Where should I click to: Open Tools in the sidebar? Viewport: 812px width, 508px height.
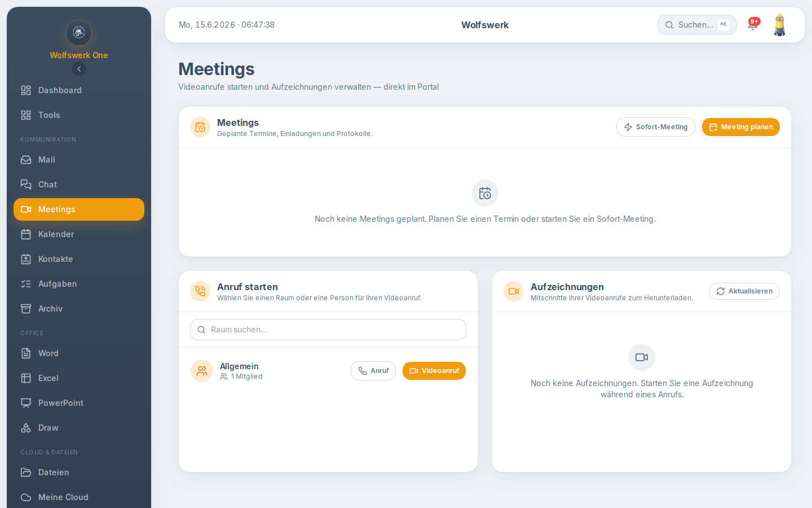[79, 115]
